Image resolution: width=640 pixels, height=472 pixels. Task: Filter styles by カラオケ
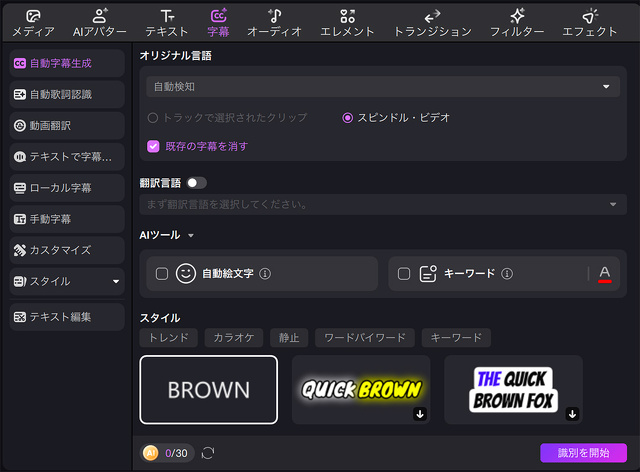234,338
